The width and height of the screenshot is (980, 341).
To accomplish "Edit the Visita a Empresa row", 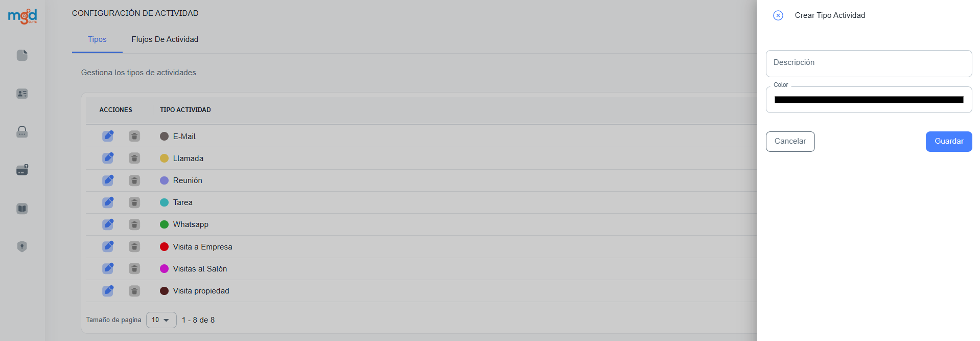I will point(108,246).
